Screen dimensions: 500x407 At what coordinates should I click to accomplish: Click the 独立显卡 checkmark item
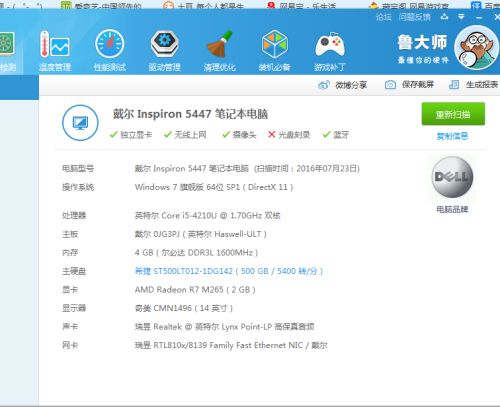coord(131,135)
